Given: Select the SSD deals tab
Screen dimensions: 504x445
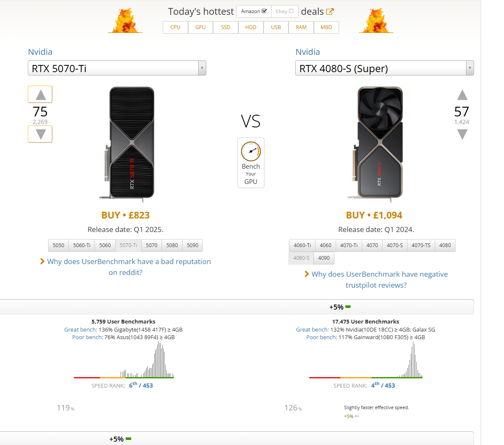Looking at the screenshot, I should pos(226,27).
